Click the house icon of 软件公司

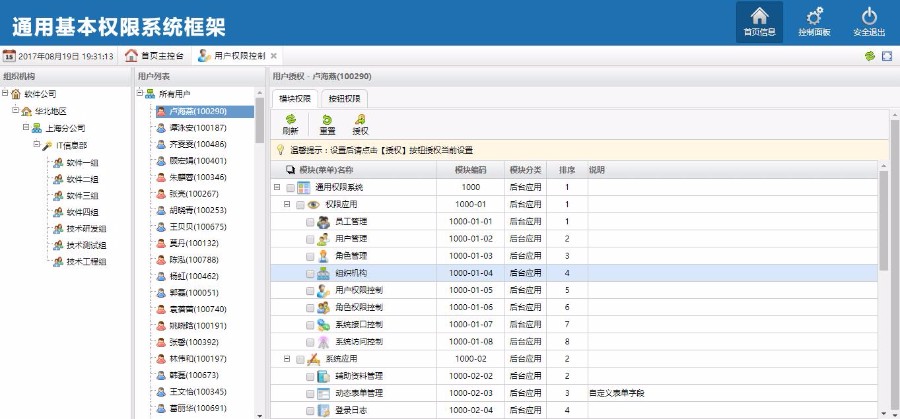click(16, 94)
